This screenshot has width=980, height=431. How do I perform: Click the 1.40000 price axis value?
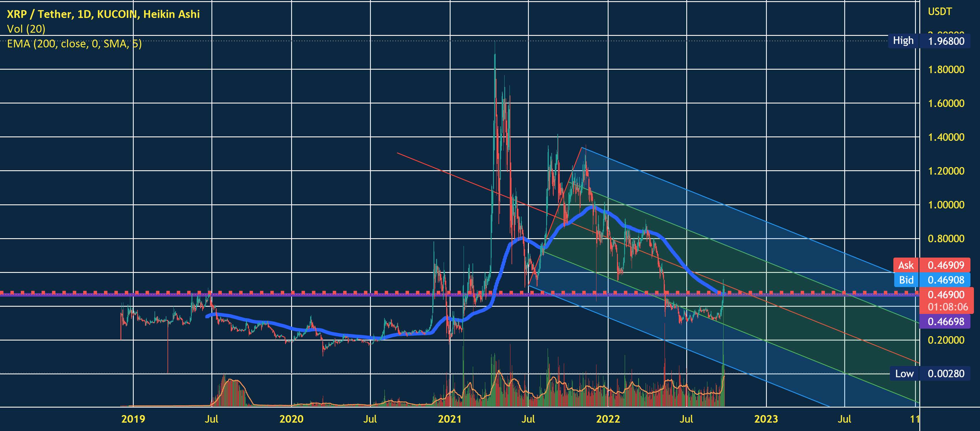(946, 137)
